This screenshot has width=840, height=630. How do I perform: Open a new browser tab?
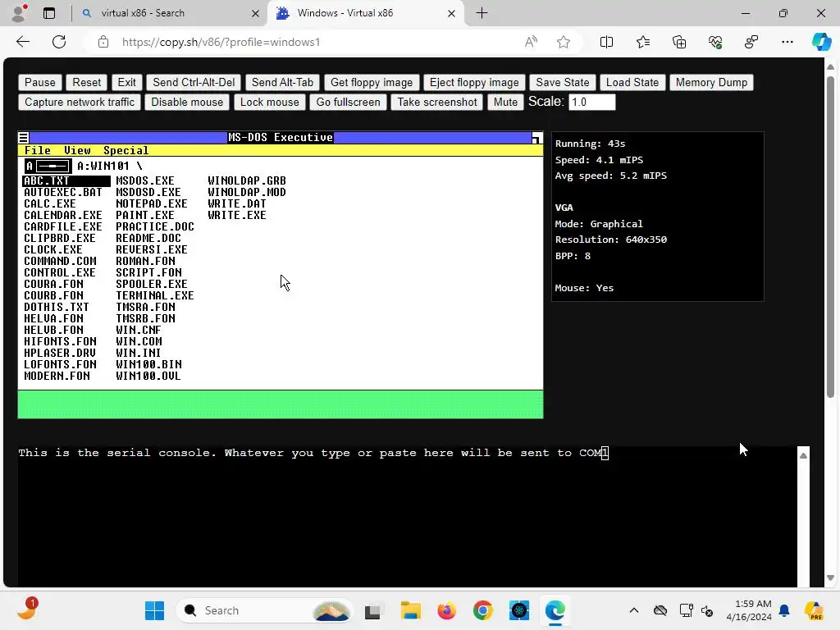(482, 13)
